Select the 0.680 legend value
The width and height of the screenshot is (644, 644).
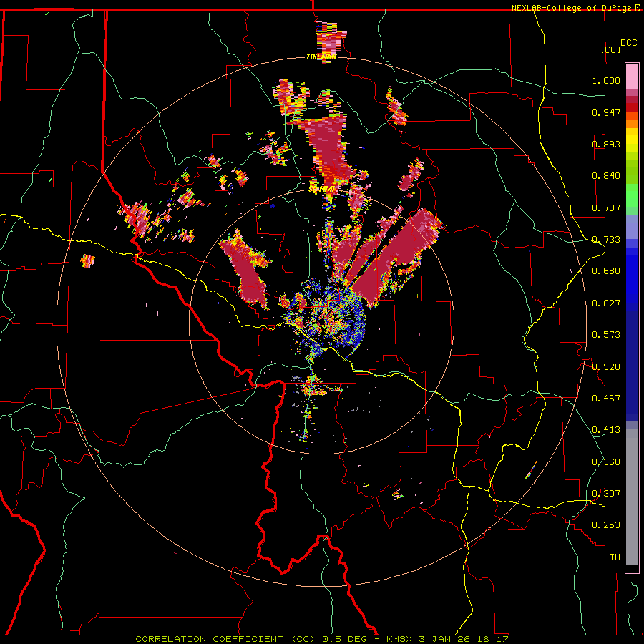click(606, 271)
